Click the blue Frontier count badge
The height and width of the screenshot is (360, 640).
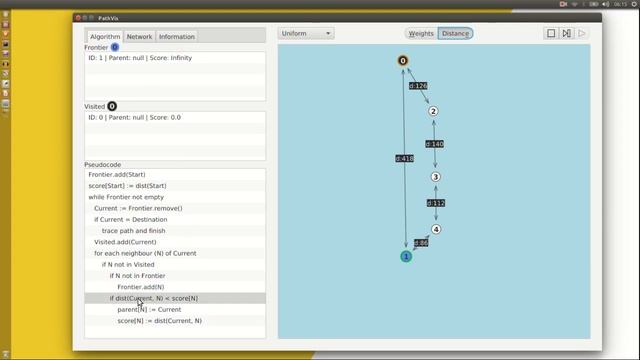click(115, 47)
